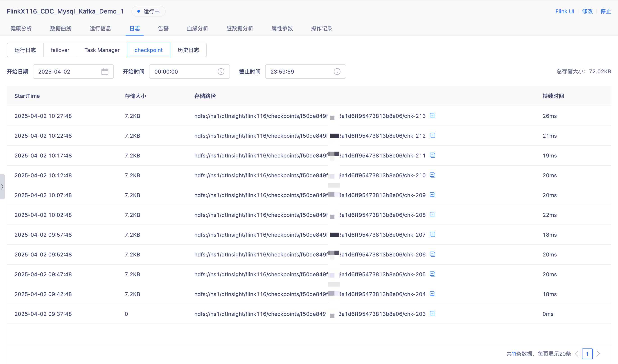Click the start time input 00:00:00
Image resolution: width=618 pixels, height=364 pixels.
pyautogui.click(x=189, y=72)
